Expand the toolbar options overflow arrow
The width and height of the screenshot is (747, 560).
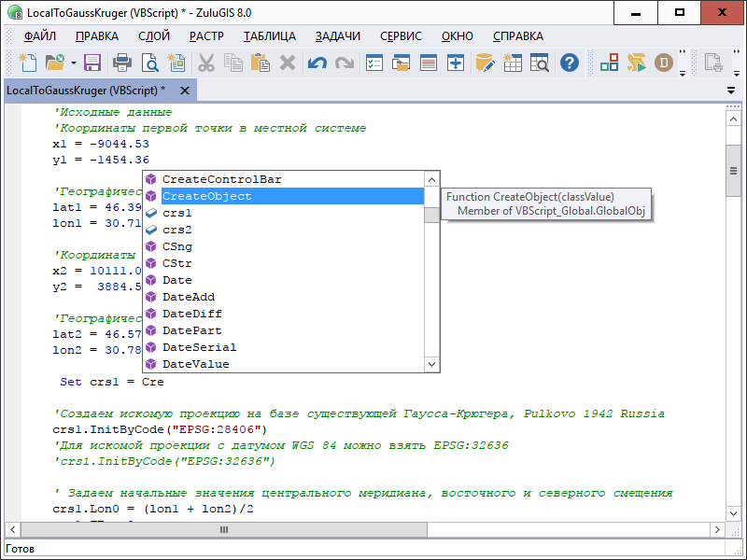coord(683,71)
